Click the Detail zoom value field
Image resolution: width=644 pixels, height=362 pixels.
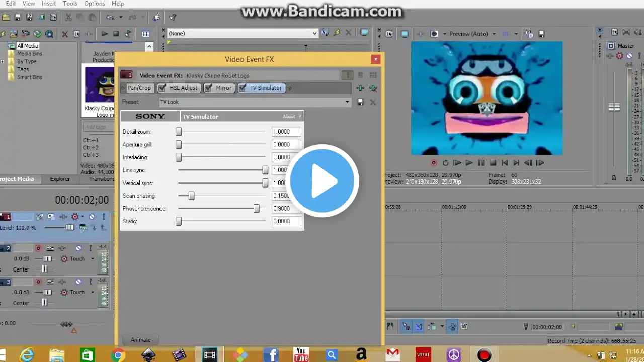pos(286,132)
